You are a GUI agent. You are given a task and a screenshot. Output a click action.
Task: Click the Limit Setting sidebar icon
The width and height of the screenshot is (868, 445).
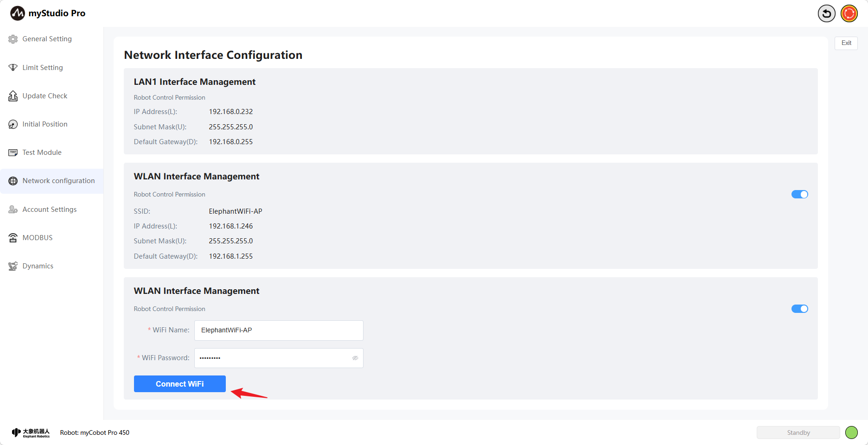pos(13,68)
